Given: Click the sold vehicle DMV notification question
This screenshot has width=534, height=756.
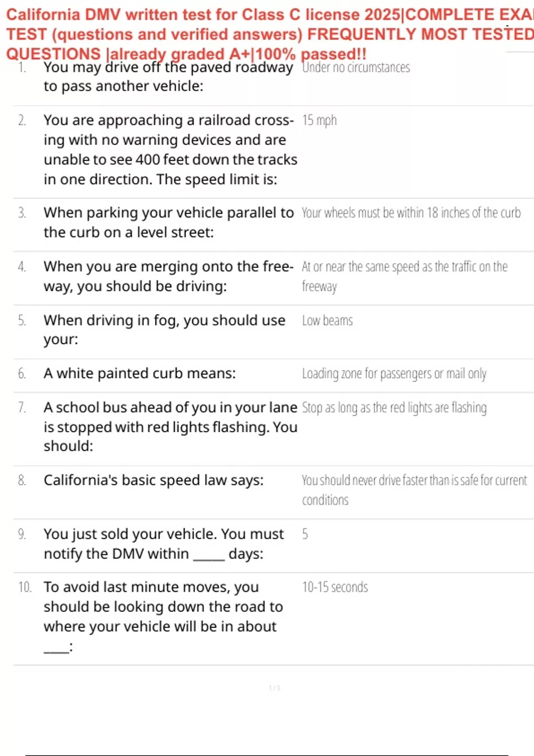Looking at the screenshot, I should [x=163, y=543].
